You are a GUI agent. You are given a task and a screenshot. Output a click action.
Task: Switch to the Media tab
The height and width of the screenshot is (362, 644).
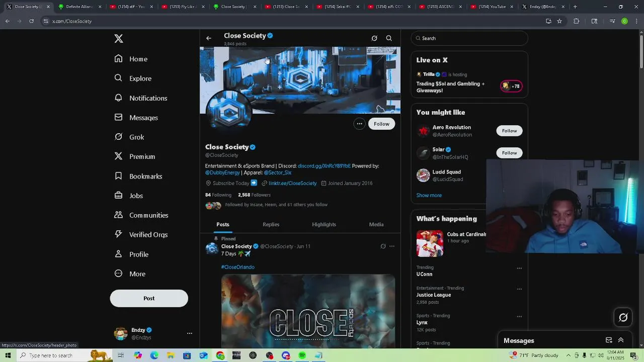pyautogui.click(x=376, y=225)
